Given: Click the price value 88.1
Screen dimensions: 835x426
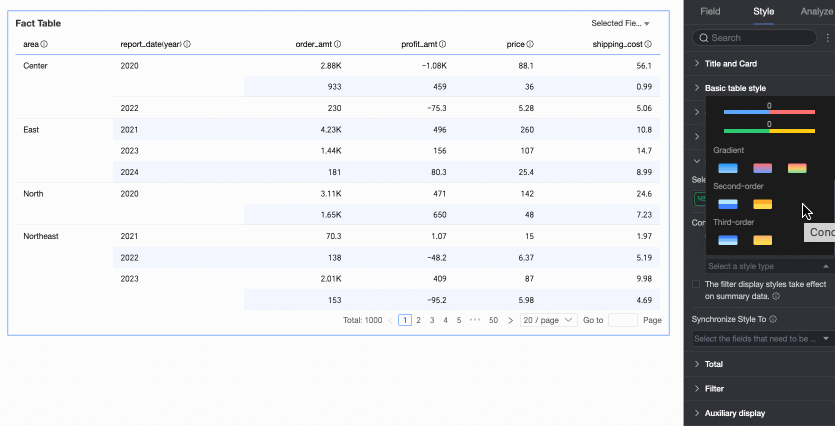Looking at the screenshot, I should point(527,66).
